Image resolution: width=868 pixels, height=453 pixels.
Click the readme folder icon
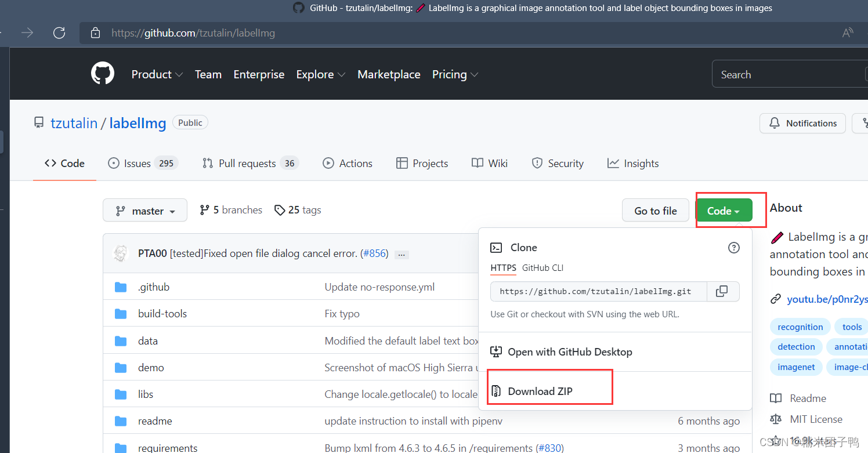(121, 421)
